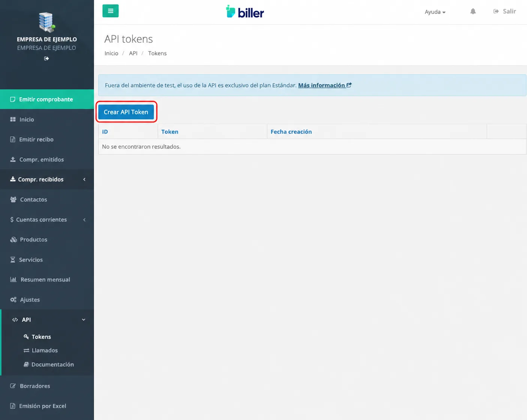Click the EMPRESA DE EJEMPLO company name

(x=47, y=39)
